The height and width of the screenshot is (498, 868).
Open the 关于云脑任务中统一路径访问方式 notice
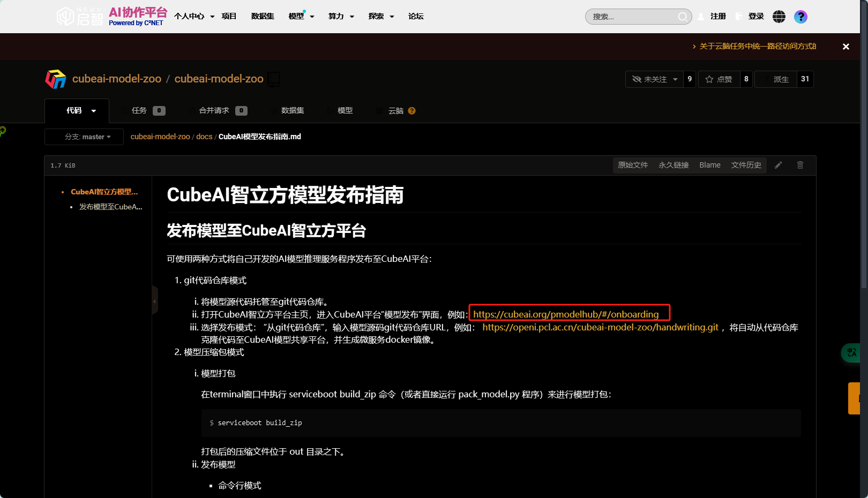coord(758,47)
